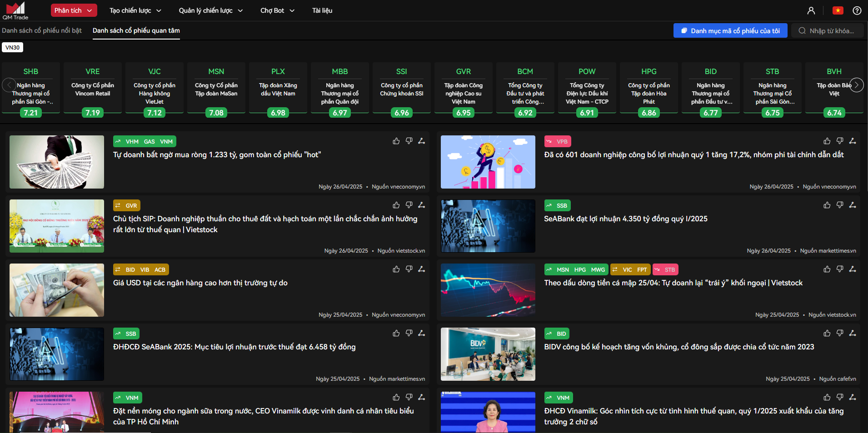Share the 'Chủ tịch SIP' article
The image size is (868, 433).
click(x=422, y=205)
